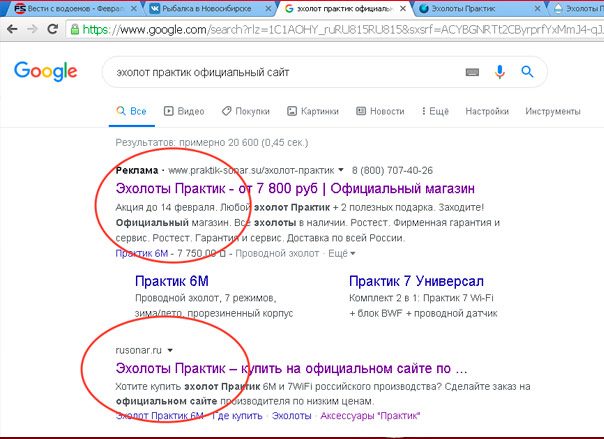Open the 'Практик 7 Универсал' sitelink
Screen dimensions: 604x439
(416, 281)
